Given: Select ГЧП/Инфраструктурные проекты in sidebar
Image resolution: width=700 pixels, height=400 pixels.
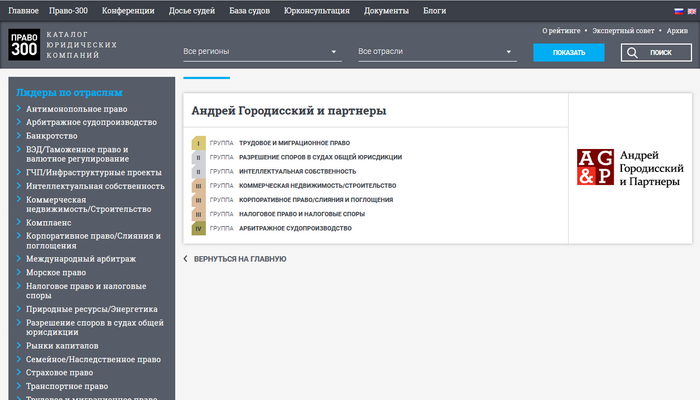Looking at the screenshot, I should click(94, 172).
